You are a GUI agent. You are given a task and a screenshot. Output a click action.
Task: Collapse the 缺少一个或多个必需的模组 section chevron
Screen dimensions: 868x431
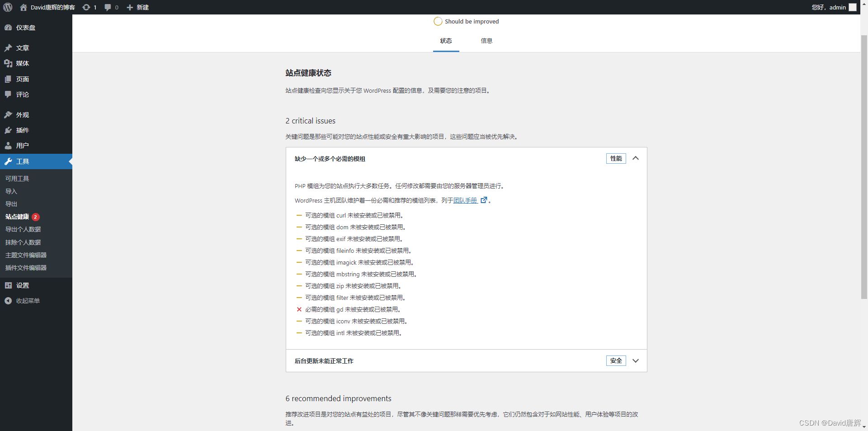pos(636,158)
